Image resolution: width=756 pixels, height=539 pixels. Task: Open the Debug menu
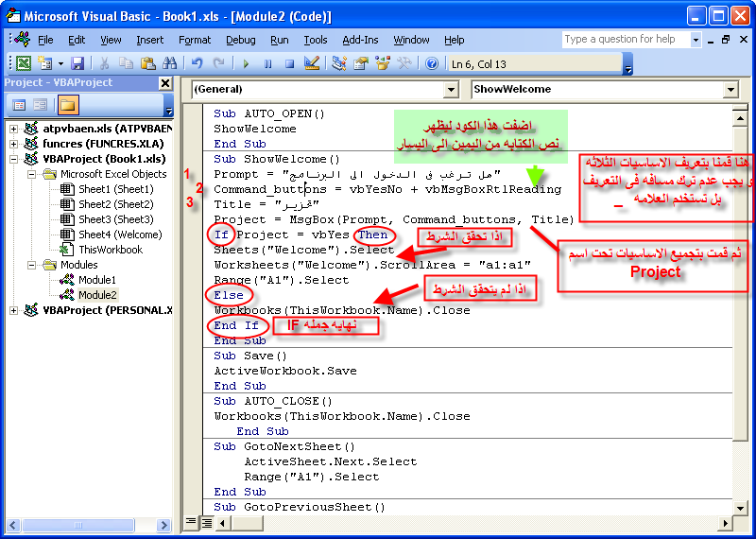241,40
